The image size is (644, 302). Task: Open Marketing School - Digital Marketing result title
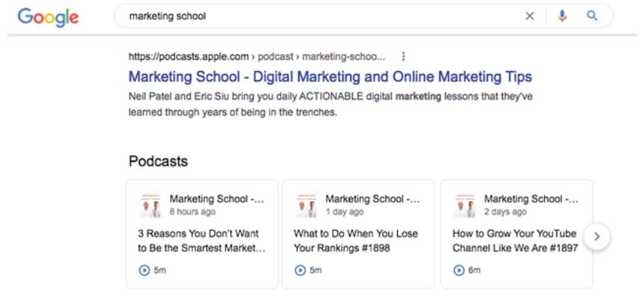(331, 76)
